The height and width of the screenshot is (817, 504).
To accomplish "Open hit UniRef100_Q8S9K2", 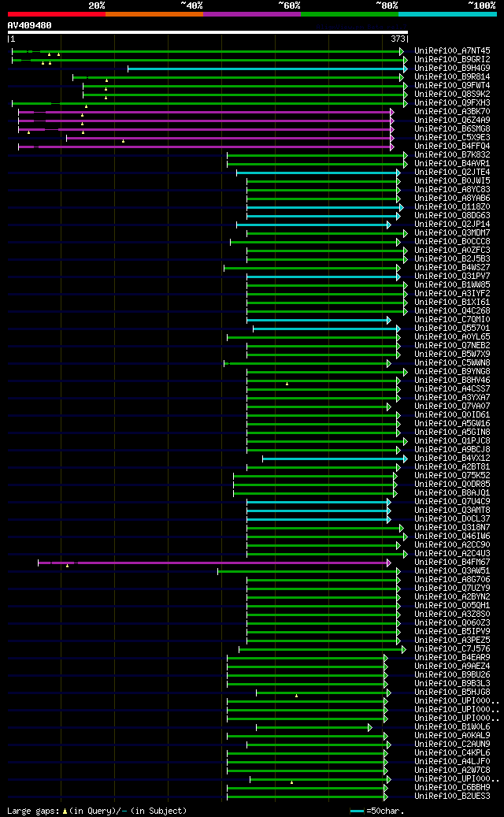I will [452, 95].
